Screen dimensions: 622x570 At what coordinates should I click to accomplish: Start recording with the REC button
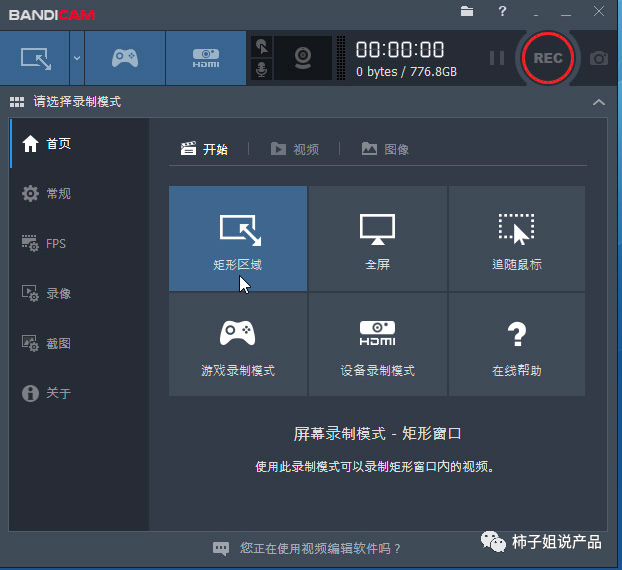[x=548, y=58]
